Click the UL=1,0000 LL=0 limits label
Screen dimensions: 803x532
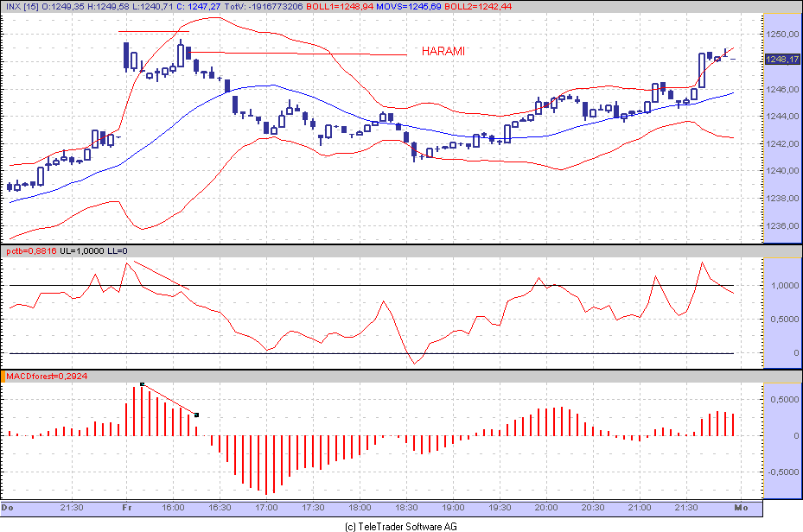coord(93,251)
